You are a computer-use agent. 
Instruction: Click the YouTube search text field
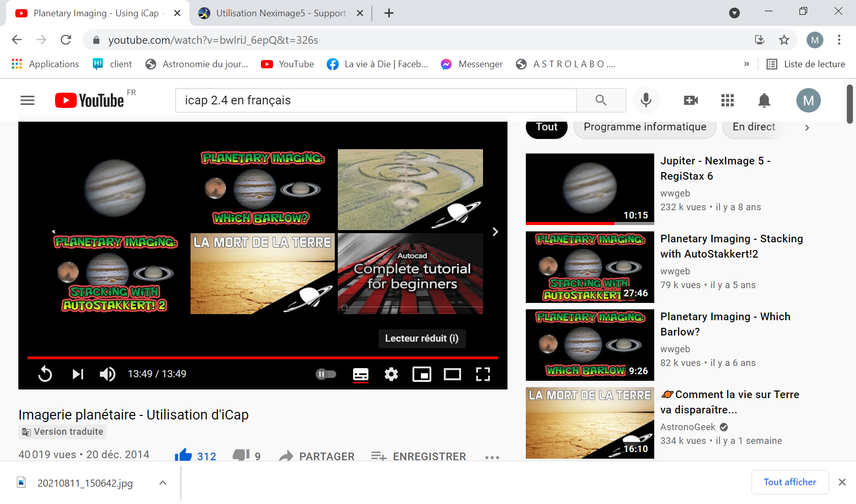tap(376, 100)
